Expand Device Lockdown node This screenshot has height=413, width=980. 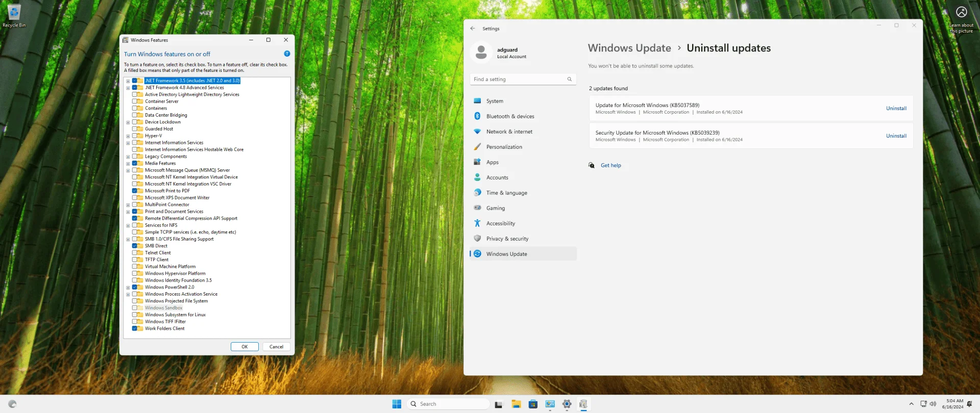(128, 122)
